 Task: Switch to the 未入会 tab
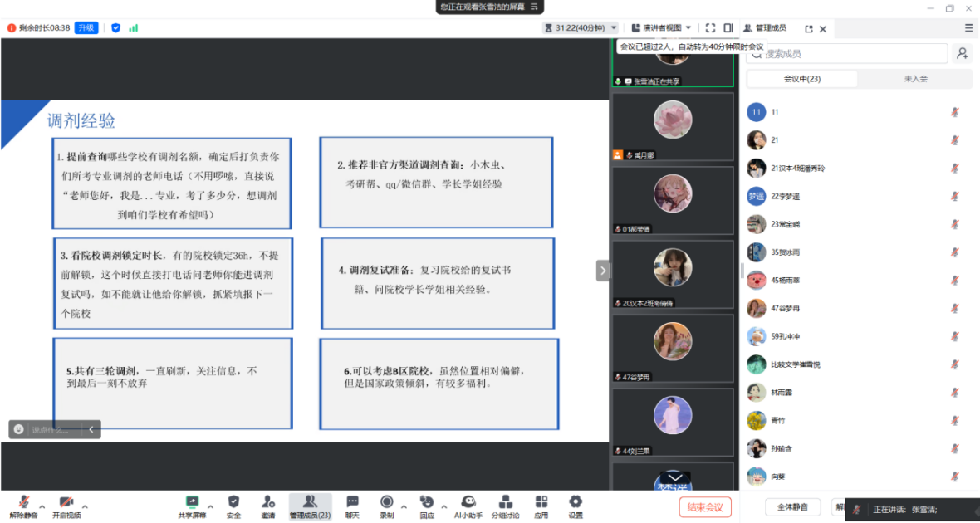(x=915, y=79)
